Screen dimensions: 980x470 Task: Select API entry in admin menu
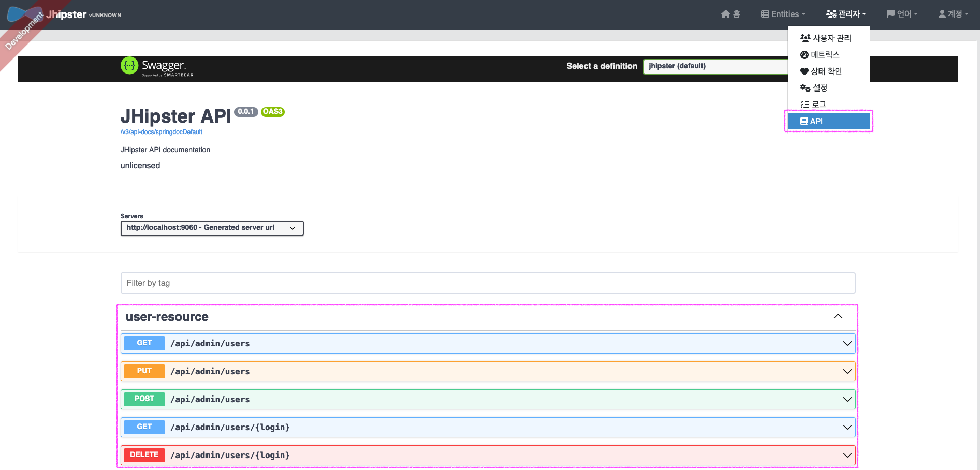coord(828,121)
